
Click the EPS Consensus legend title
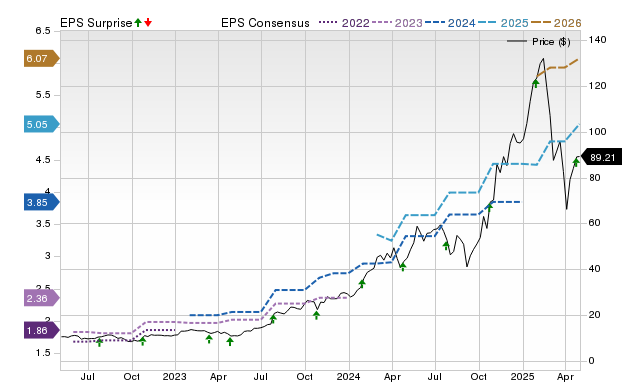point(265,23)
